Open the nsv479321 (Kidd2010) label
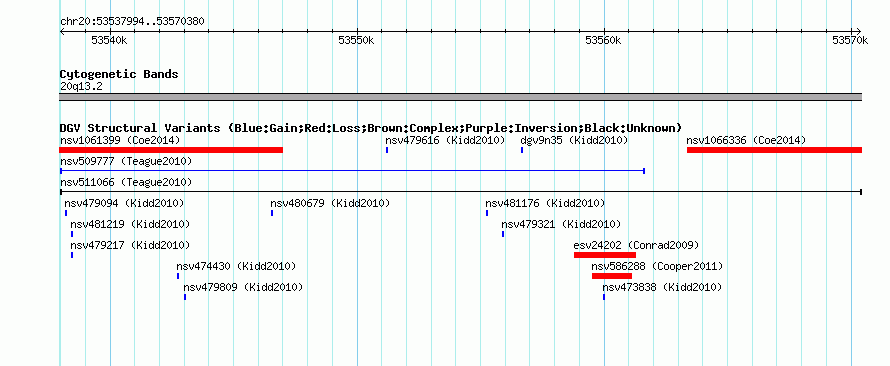Screen dimensions: 890x366 tap(561, 224)
